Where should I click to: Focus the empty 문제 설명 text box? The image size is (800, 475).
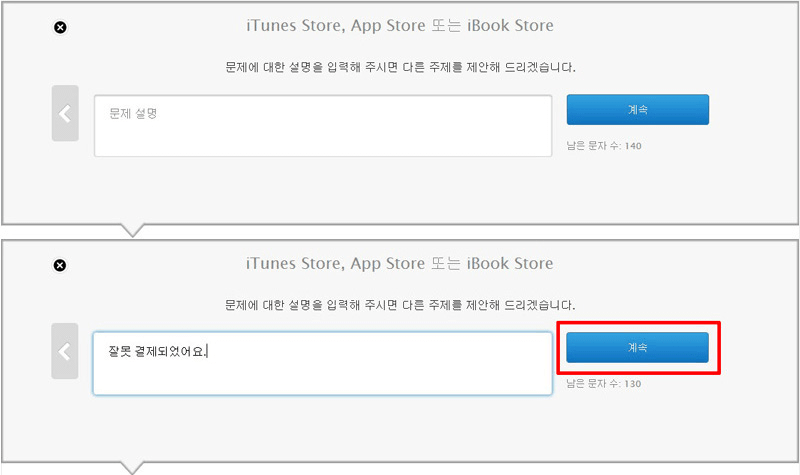(323, 126)
